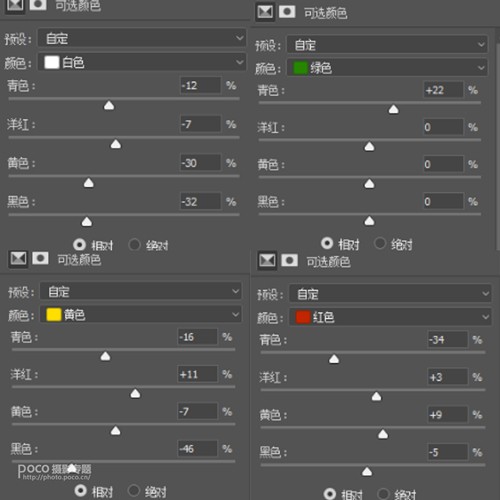Viewport: 500px width, 500px height.
Task: Open preset dropdown in yellow panel
Action: (141, 291)
